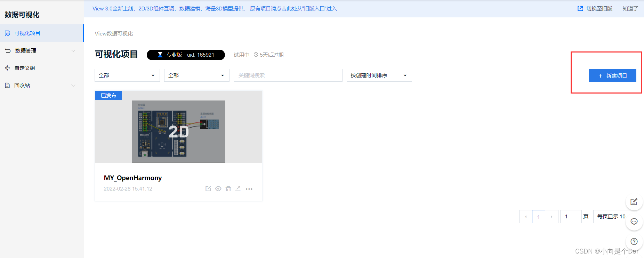The image size is (644, 258).
Task: Open the first 全部 filter dropdown
Action: point(127,75)
